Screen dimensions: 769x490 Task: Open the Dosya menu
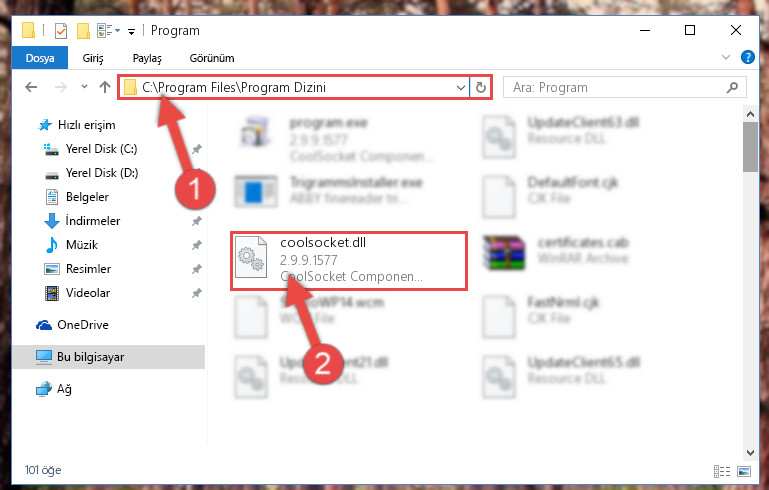[40, 58]
